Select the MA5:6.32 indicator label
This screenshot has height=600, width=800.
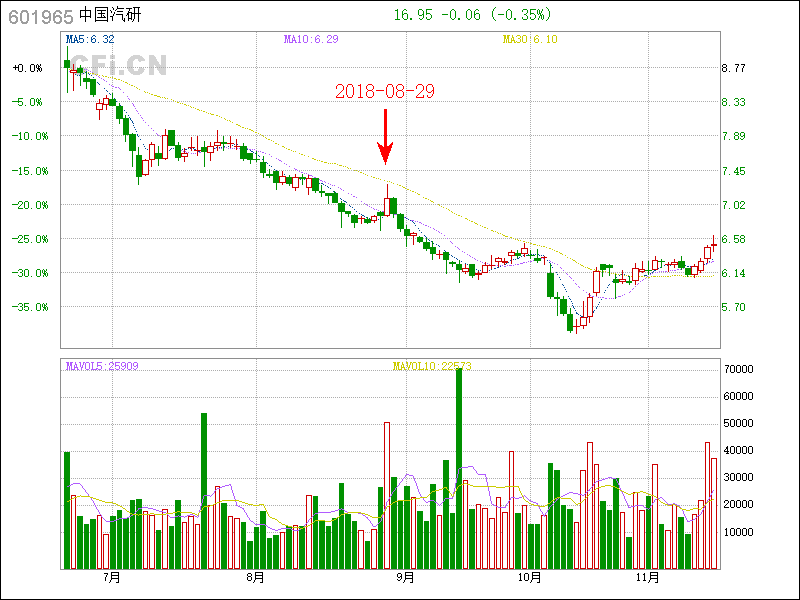90,39
